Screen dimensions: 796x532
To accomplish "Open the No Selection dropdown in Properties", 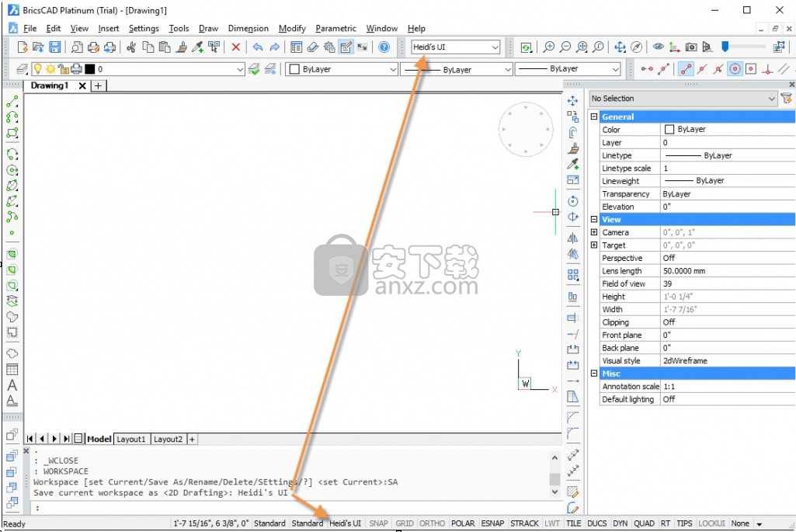I will coord(683,99).
